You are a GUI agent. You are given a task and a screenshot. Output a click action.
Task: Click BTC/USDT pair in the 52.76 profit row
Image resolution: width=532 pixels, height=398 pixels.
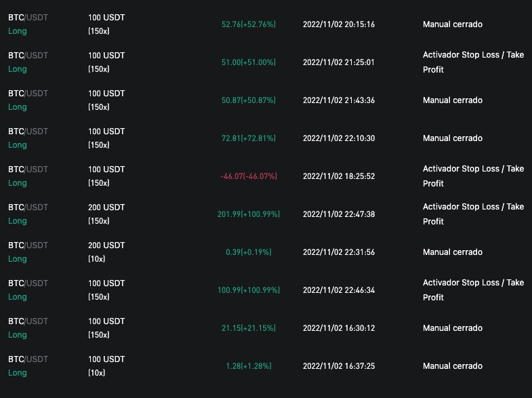pos(28,18)
